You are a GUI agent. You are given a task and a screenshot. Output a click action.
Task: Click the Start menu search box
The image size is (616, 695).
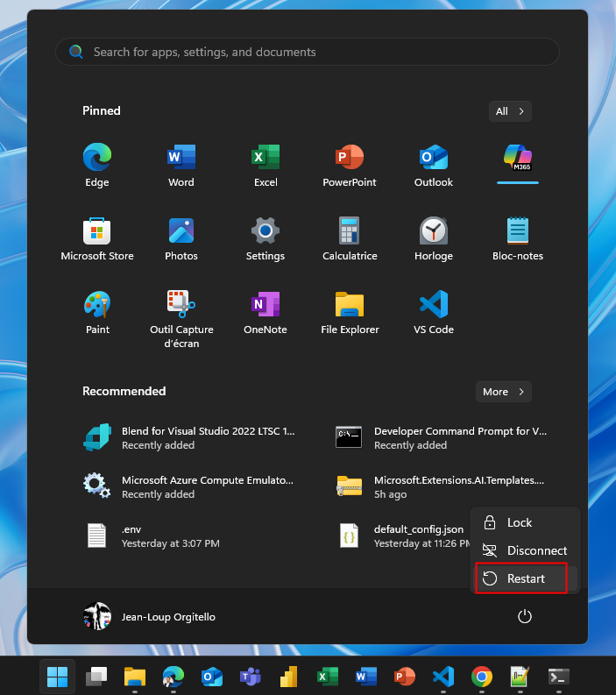(307, 52)
